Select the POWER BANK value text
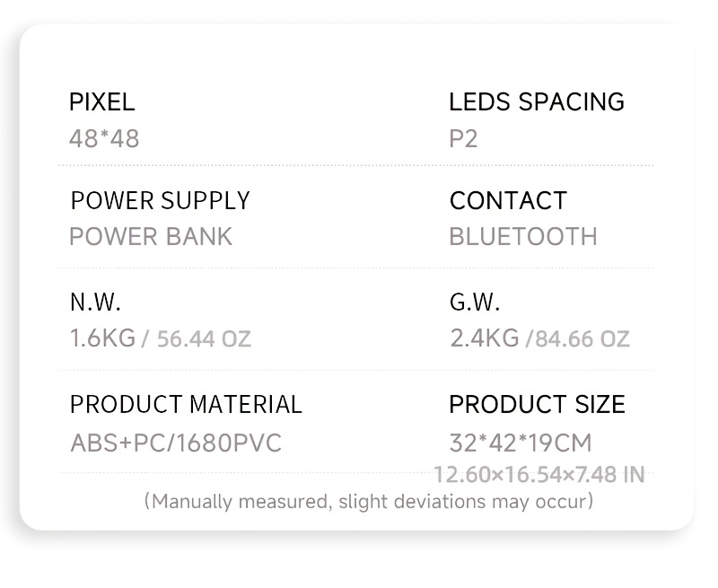Screen dimensions: 718x588 150,237
